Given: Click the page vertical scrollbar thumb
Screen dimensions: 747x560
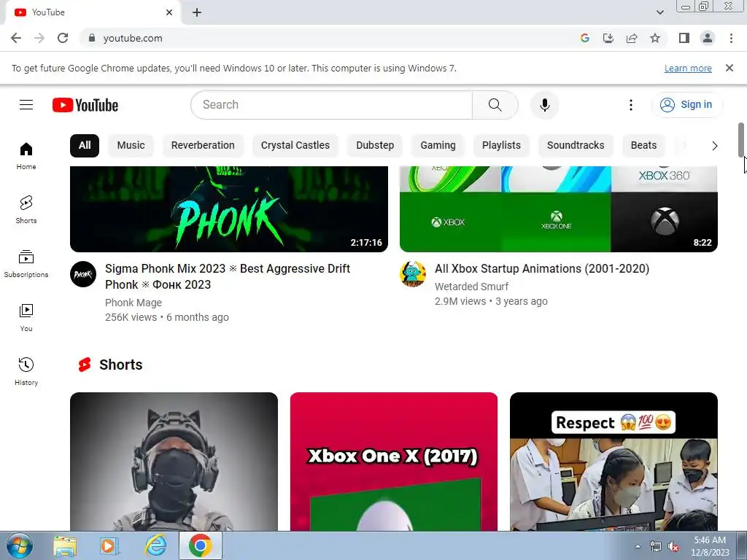Looking at the screenshot, I should pyautogui.click(x=741, y=139).
